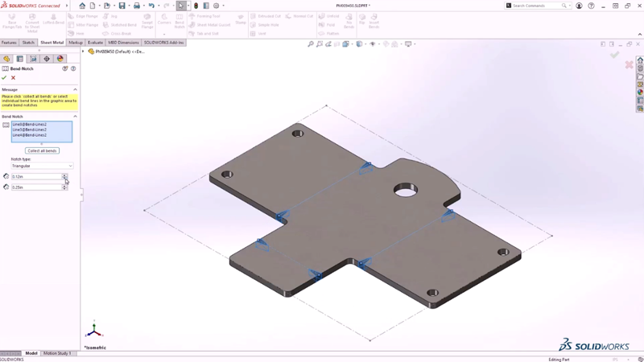Increase the 0.12in value with the spinner up arrow
The height and width of the screenshot is (362, 644).
point(65,175)
